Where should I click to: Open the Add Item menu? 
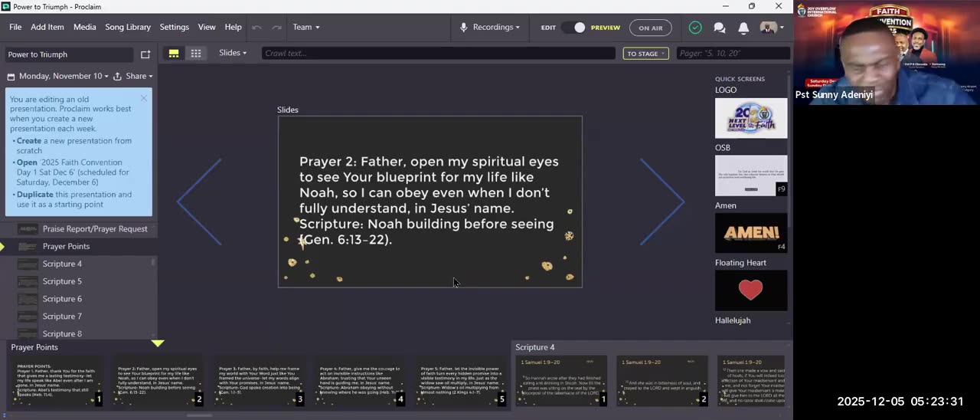(x=47, y=27)
